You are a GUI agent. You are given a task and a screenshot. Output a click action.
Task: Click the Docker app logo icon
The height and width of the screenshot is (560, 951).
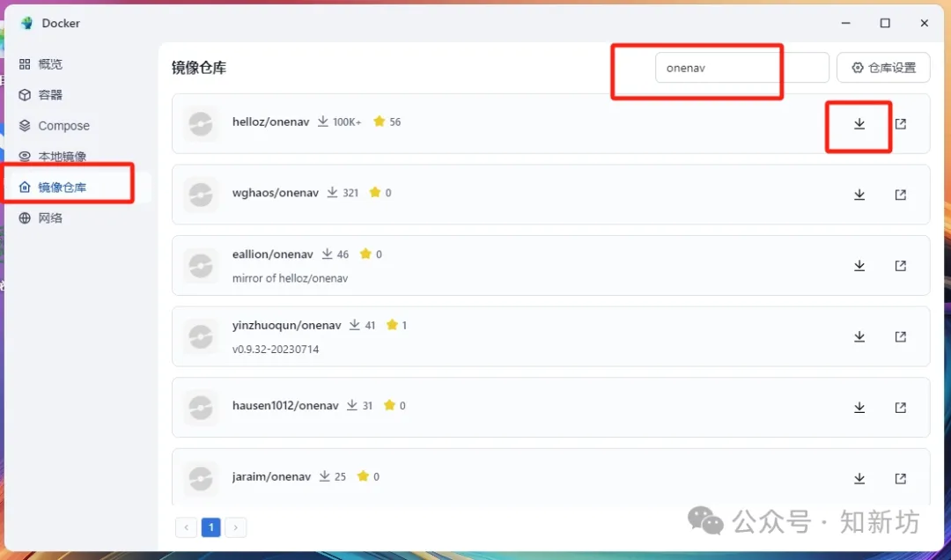(x=26, y=23)
